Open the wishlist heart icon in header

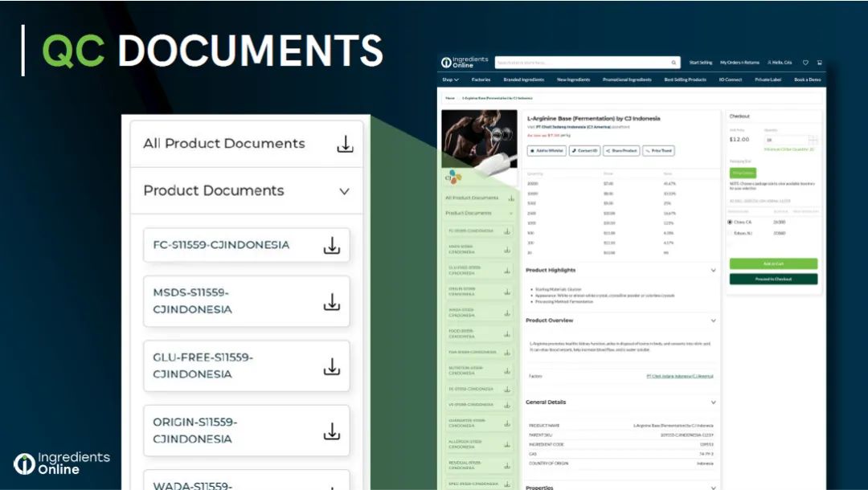point(805,63)
